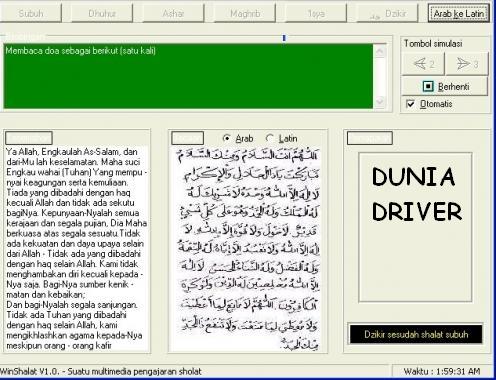The width and height of the screenshot is (496, 380).
Task: Choose the Ashar prayer button
Action: (173, 13)
